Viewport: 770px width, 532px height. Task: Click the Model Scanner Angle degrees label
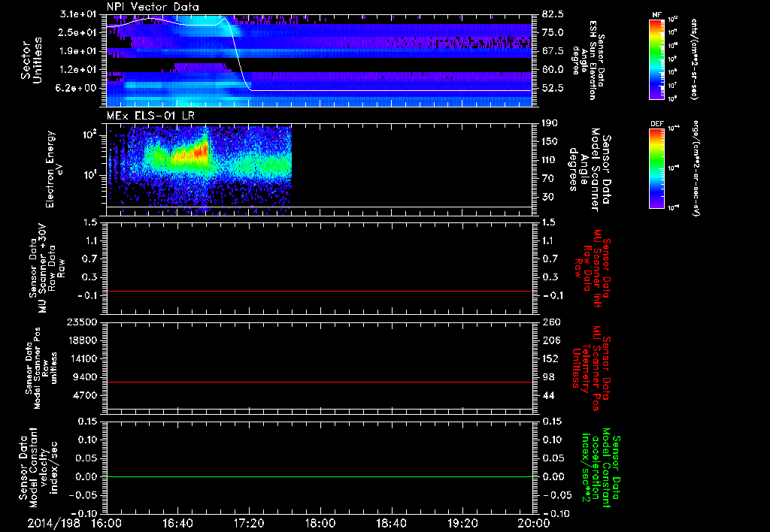point(590,169)
